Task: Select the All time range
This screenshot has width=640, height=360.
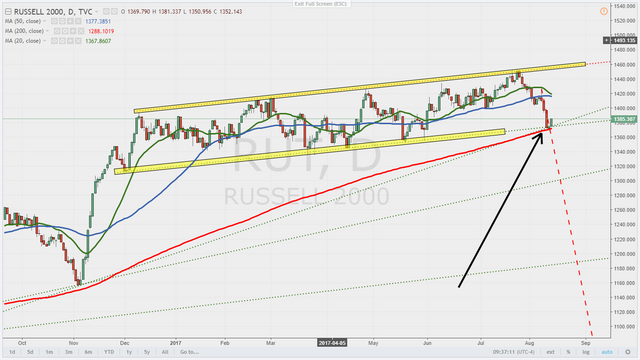Action: point(165,352)
